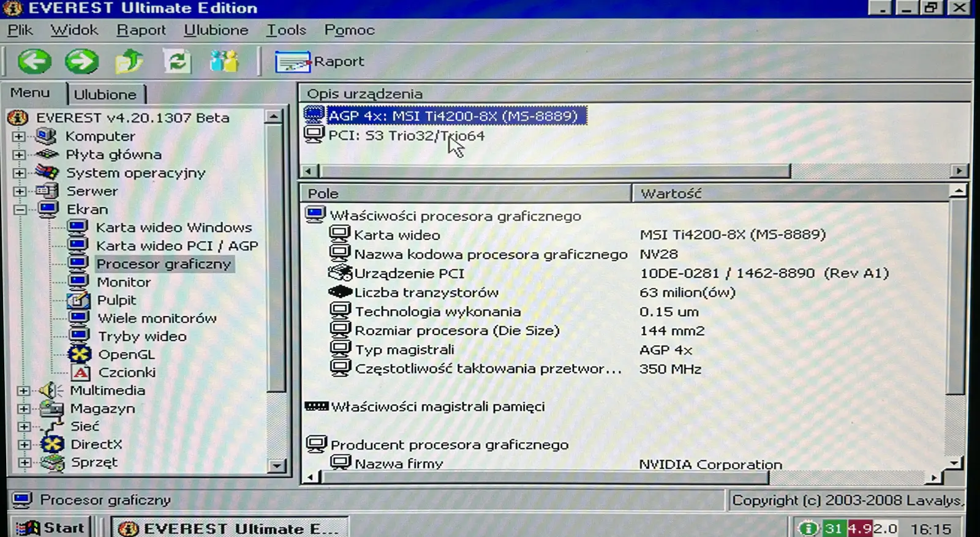Click device list right scroll arrow
Screen dimensions: 980x537
click(959, 171)
